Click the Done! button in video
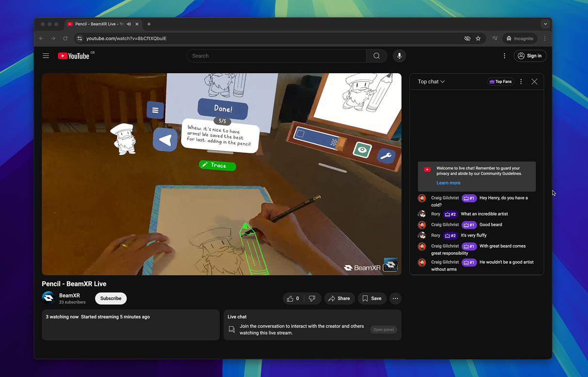The height and width of the screenshot is (377, 588). tap(223, 109)
